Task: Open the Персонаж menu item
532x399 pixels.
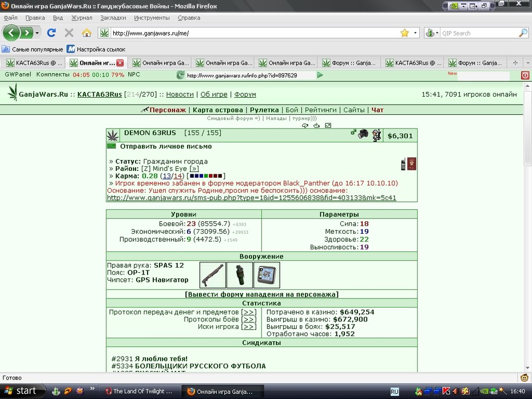Action: point(168,110)
